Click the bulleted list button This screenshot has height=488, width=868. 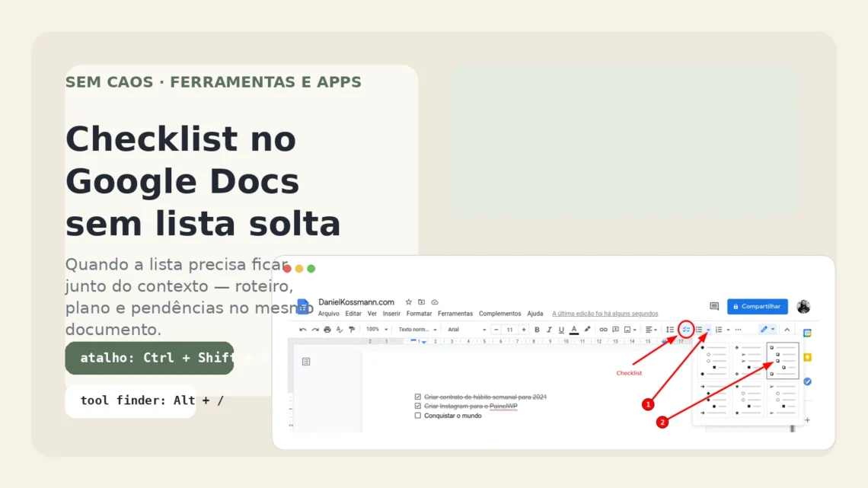(699, 330)
